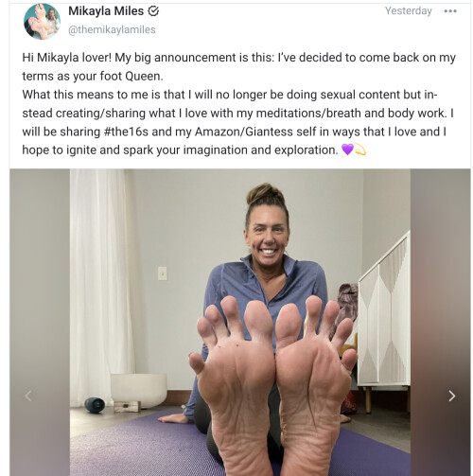Show previous photo with left chevron
The width and height of the screenshot is (473, 476).
[28, 396]
